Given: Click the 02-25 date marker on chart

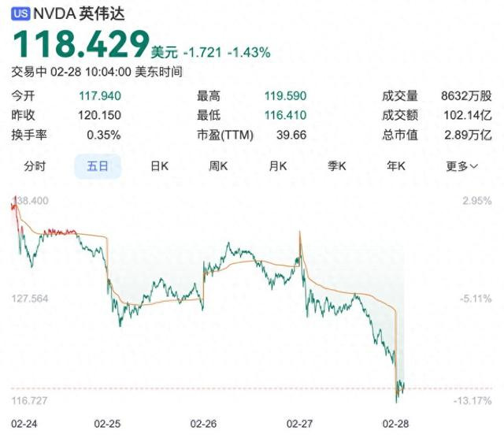Looking at the screenshot, I should pos(107,424).
